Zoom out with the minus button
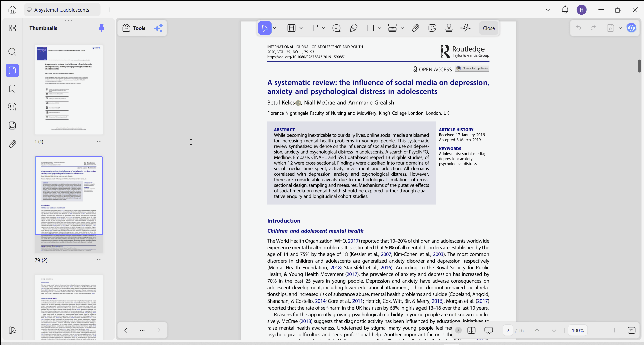This screenshot has width=644, height=345. point(598,330)
